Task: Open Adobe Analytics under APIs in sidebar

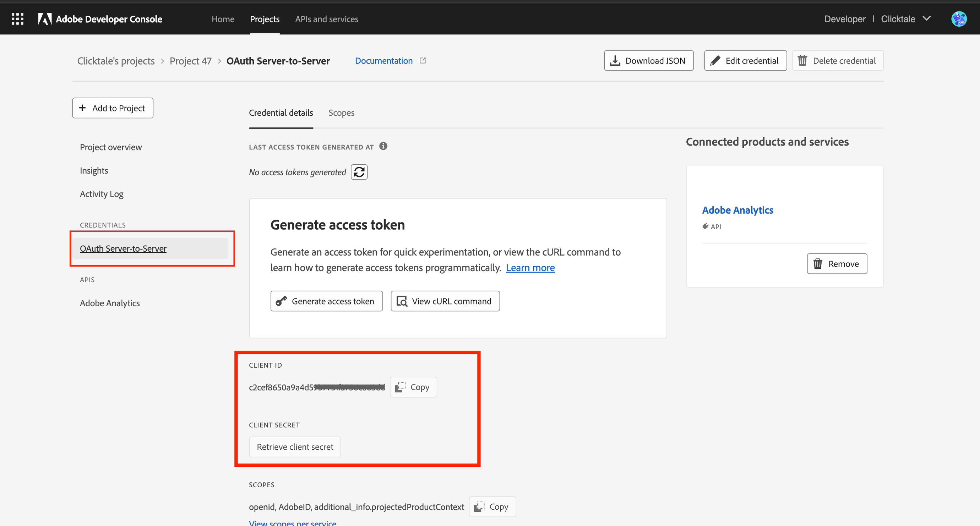Action: click(110, 303)
